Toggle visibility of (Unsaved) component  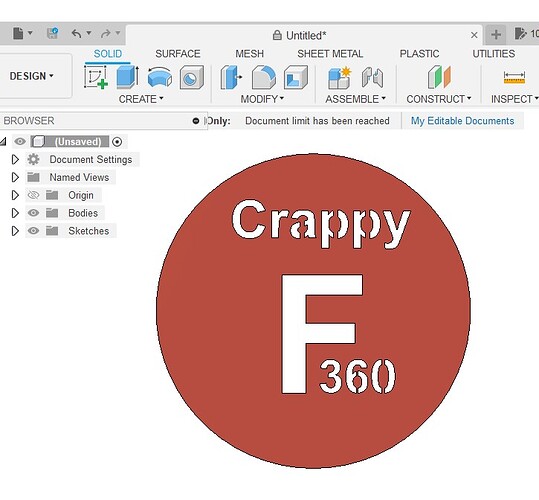pyautogui.click(x=20, y=141)
